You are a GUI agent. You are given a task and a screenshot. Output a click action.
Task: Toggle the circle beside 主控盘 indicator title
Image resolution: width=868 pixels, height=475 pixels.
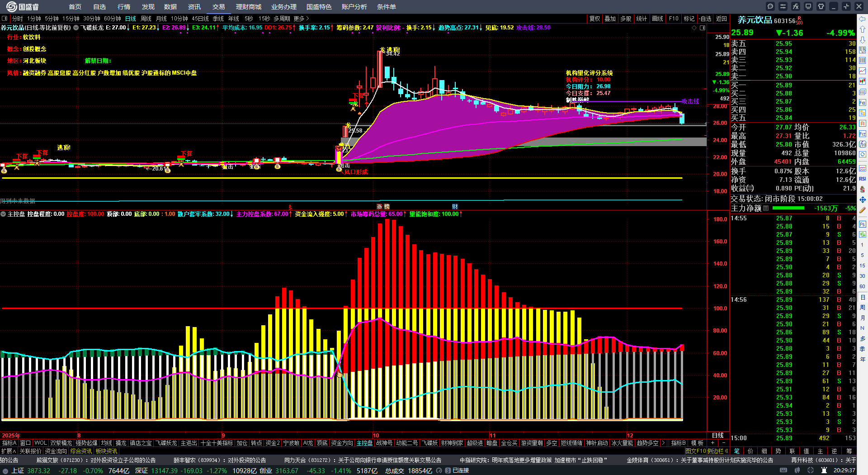tap(3, 214)
